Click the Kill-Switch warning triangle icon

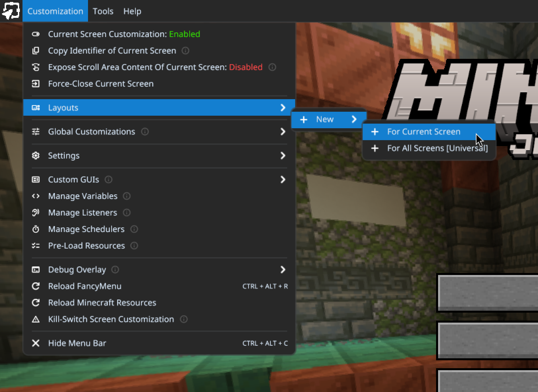click(36, 319)
